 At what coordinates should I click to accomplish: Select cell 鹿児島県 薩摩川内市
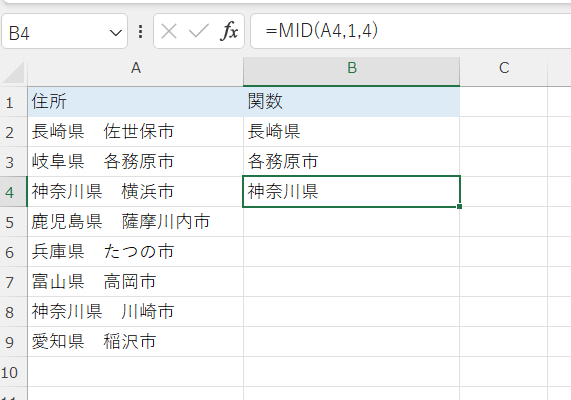tap(135, 222)
